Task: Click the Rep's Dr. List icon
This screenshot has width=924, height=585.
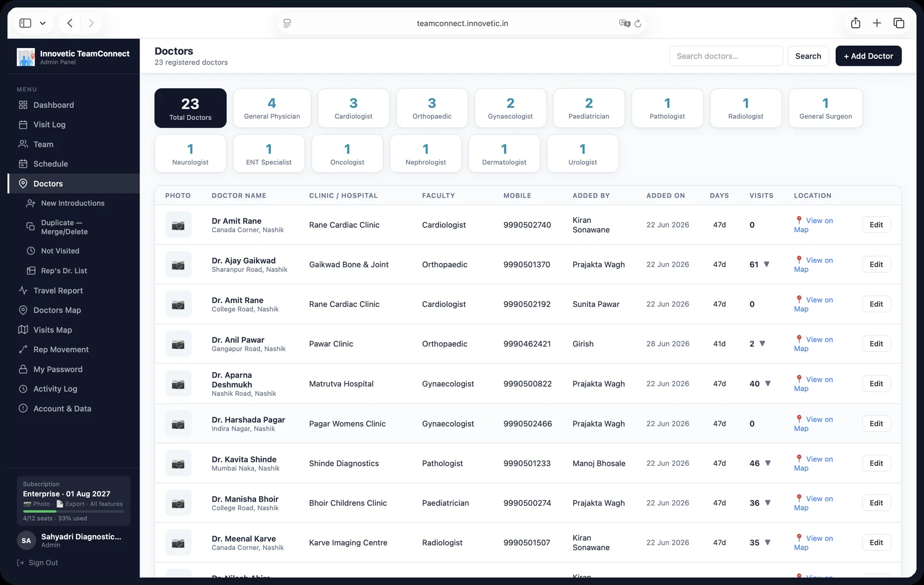Action: (x=31, y=271)
